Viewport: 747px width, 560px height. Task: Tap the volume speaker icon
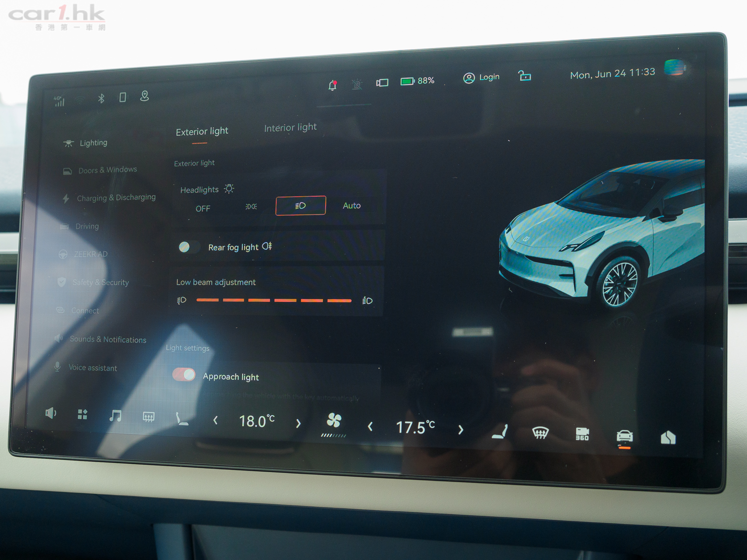point(50,413)
